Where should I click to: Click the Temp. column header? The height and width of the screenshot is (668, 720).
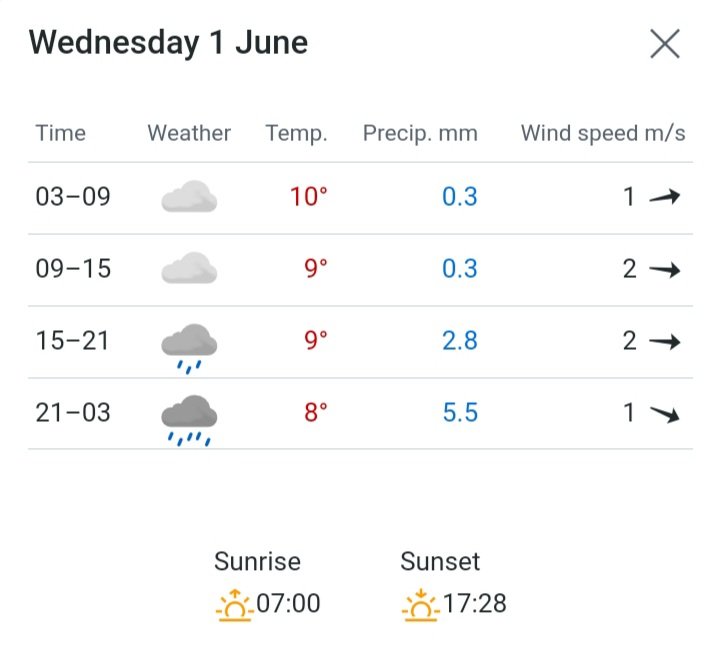(296, 133)
